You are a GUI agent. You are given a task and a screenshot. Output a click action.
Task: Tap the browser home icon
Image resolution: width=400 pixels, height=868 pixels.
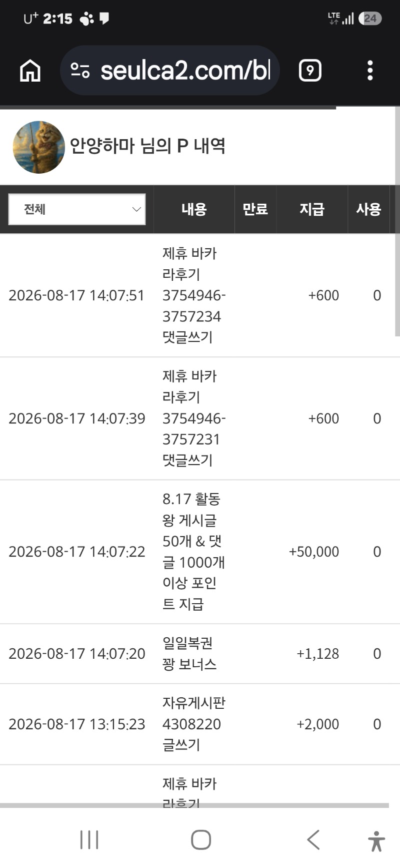30,71
